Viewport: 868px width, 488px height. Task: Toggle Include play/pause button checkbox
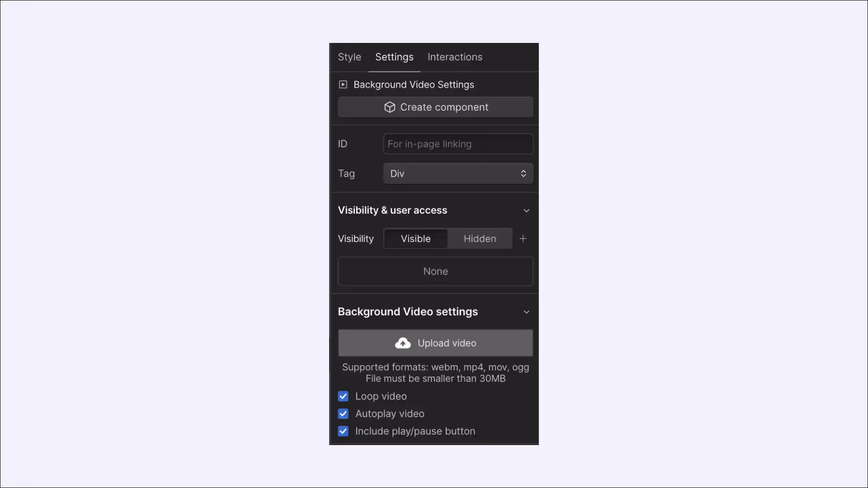(343, 431)
